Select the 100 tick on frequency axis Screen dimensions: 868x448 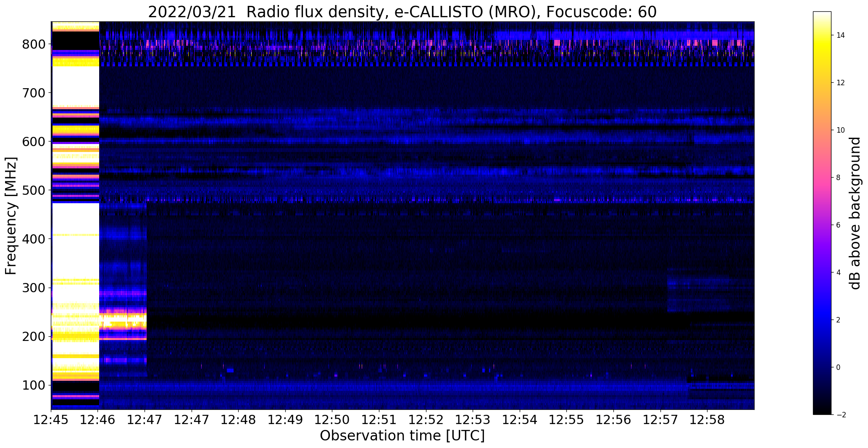[33, 385]
